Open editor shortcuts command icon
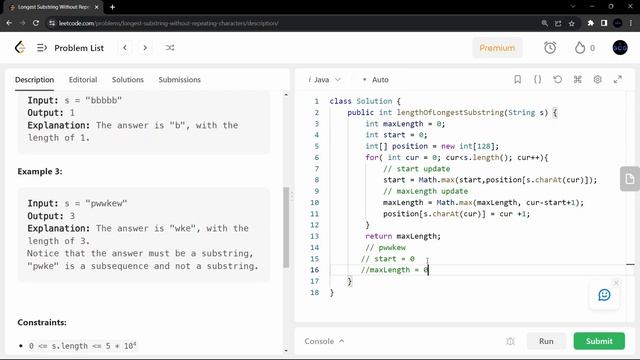 (578, 80)
